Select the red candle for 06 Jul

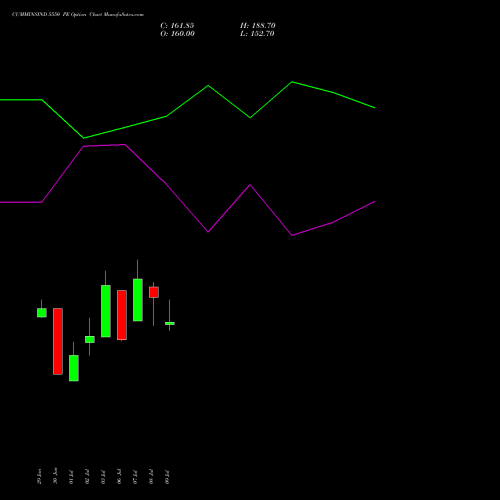[x=122, y=315]
